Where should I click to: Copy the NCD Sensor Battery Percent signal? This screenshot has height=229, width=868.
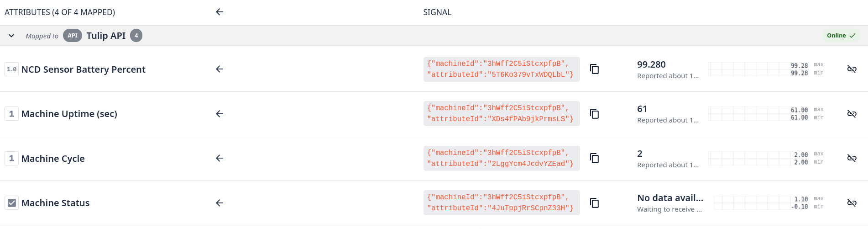pos(594,69)
